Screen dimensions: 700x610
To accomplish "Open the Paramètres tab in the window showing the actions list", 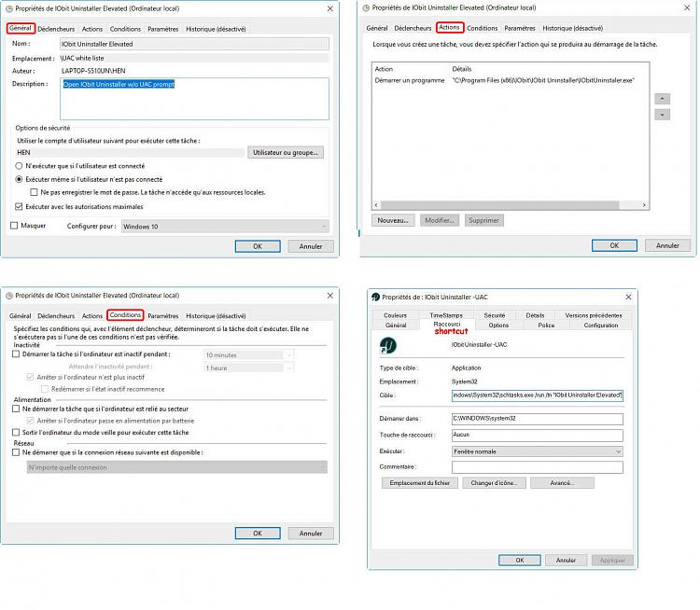I will pos(520,28).
